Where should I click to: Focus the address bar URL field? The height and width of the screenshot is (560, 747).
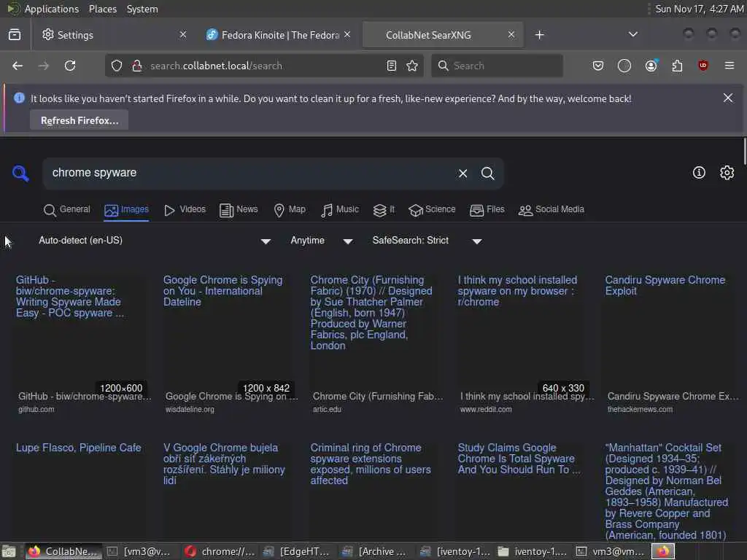[263, 66]
